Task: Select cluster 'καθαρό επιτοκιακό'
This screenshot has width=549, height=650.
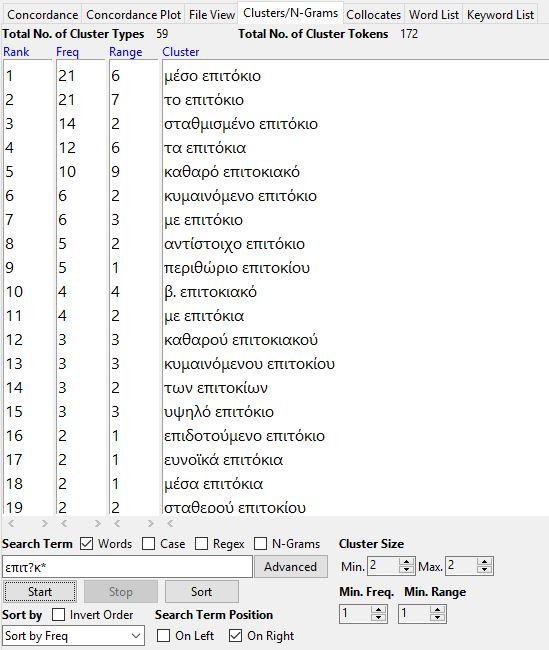Action: [x=232, y=172]
